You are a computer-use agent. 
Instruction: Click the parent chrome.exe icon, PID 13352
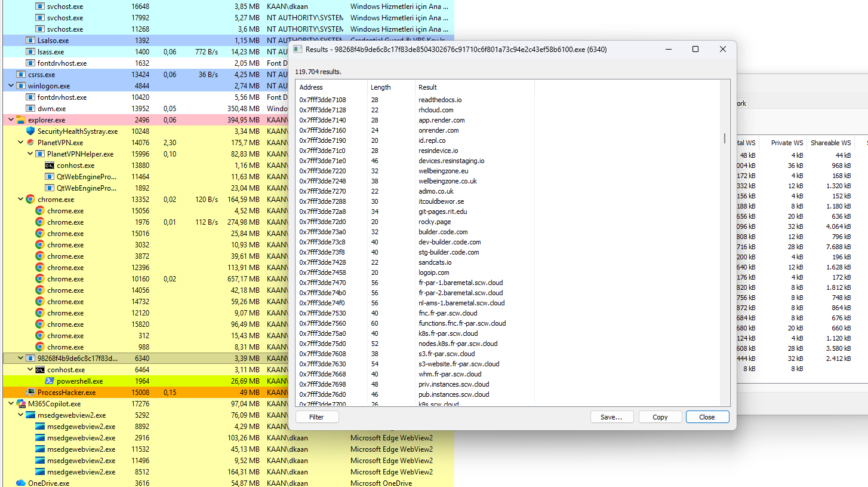pos(30,199)
